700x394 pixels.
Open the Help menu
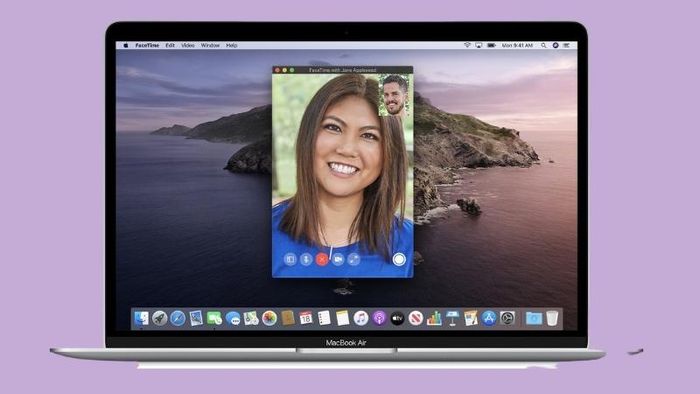coord(231,46)
